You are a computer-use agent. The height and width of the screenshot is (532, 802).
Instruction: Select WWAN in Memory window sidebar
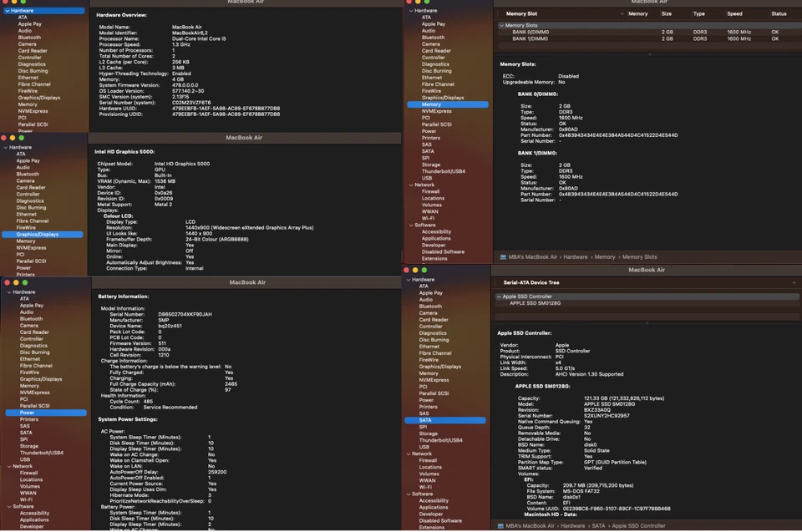[429, 212]
